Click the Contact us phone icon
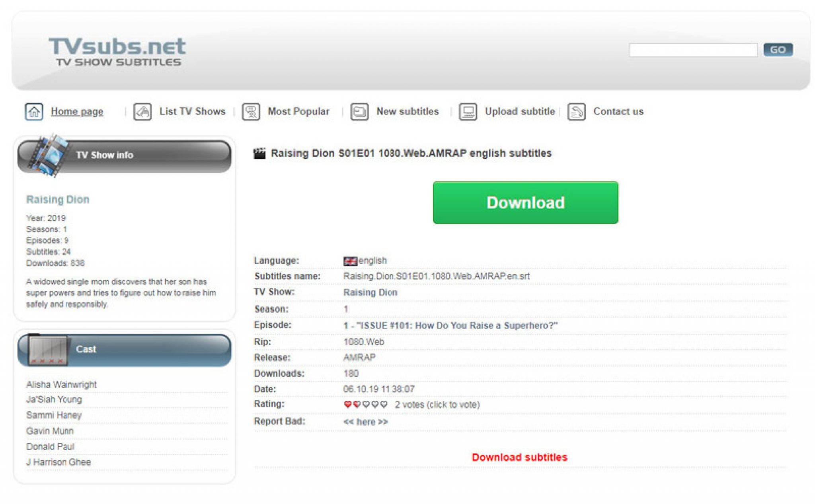Image resolution: width=815 pixels, height=504 pixels. point(577,113)
